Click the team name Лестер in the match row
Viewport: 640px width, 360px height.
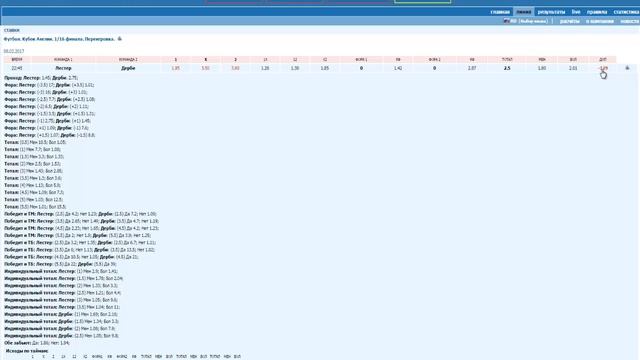[x=63, y=68]
